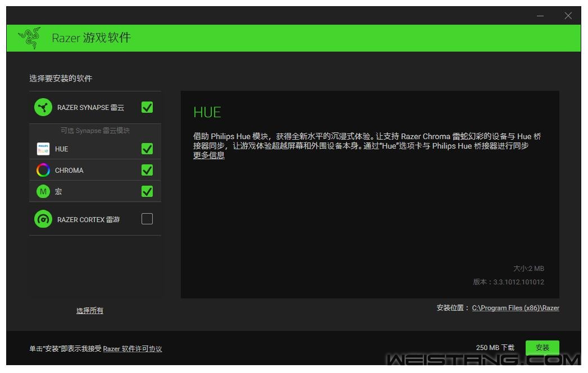Image resolution: width=588 pixels, height=373 pixels.
Task: Click the Razer Cortex icon
Action: point(43,219)
